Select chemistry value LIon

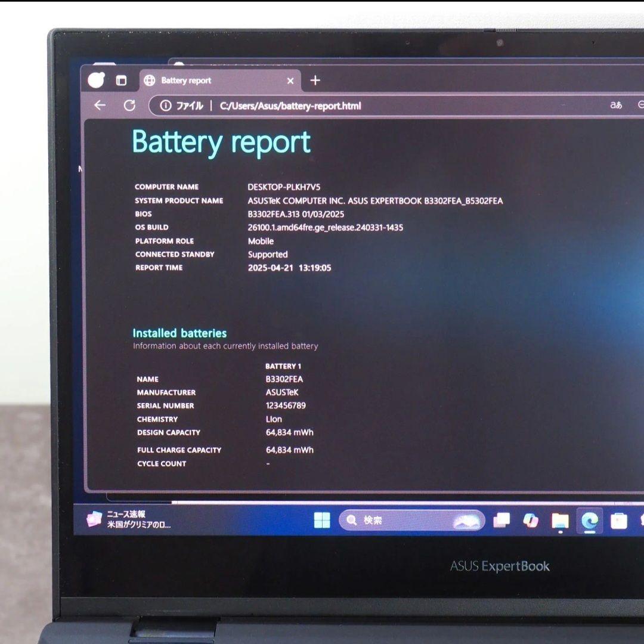tap(274, 419)
